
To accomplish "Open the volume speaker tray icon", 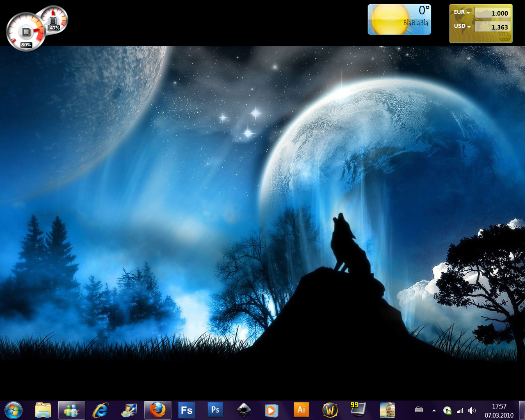I will click(x=472, y=410).
